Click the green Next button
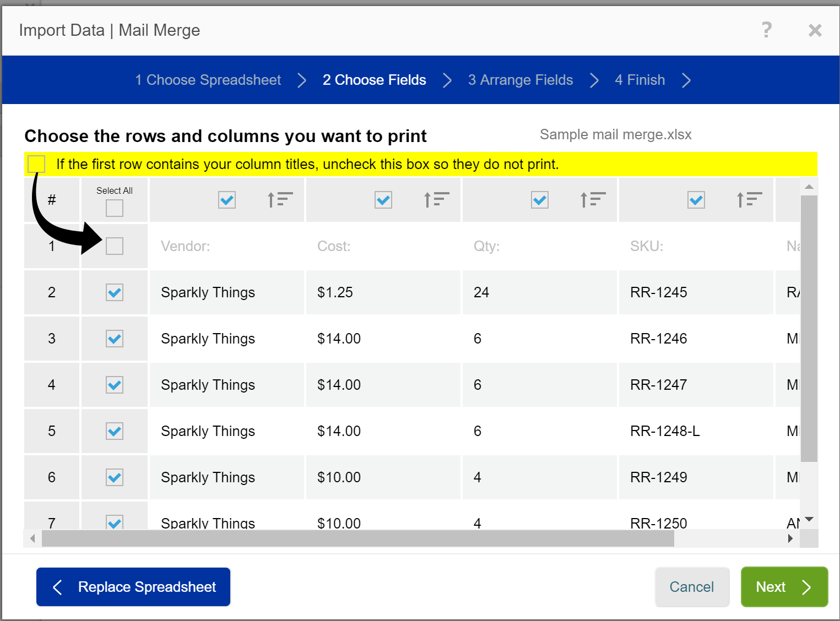The image size is (840, 621). [x=784, y=587]
